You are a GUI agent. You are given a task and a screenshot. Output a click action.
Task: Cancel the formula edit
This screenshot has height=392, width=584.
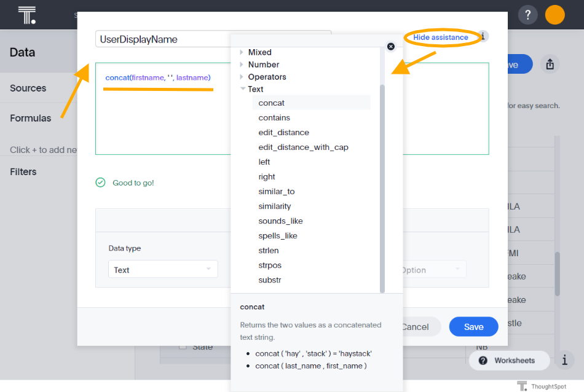coord(417,326)
